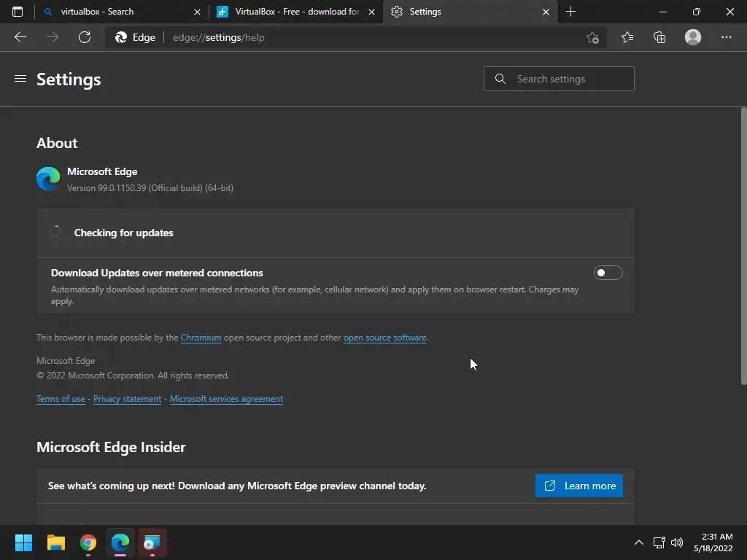Reload the page with refresh icon
Image resolution: width=747 pixels, height=560 pixels.
point(85,37)
